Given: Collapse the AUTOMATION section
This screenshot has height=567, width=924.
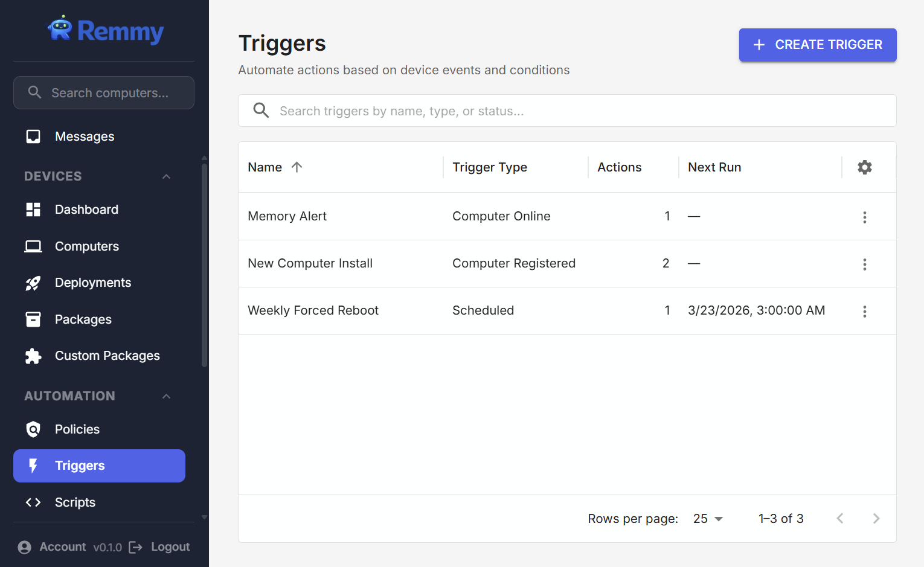Looking at the screenshot, I should [166, 396].
